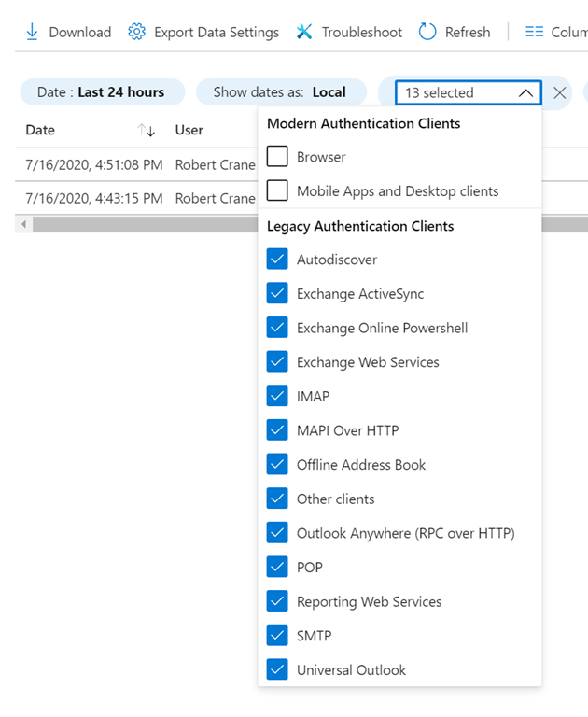Click the Columns list icon
Viewport: 588px width, 717px height.
coord(534,32)
